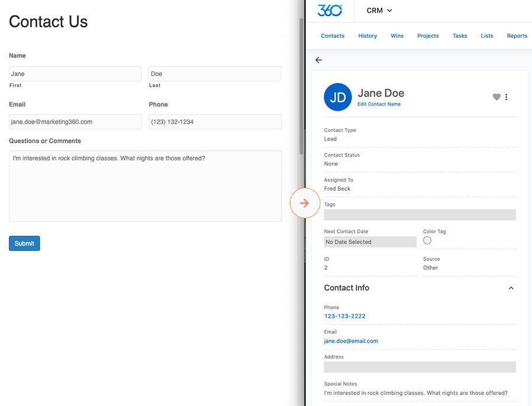Click the Tags input field

click(x=420, y=215)
